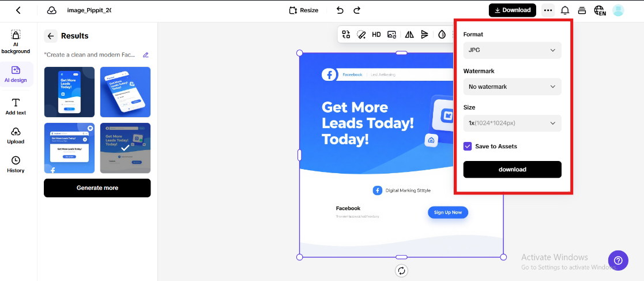The image size is (644, 281).
Task: Open the Size dropdown
Action: [x=512, y=123]
